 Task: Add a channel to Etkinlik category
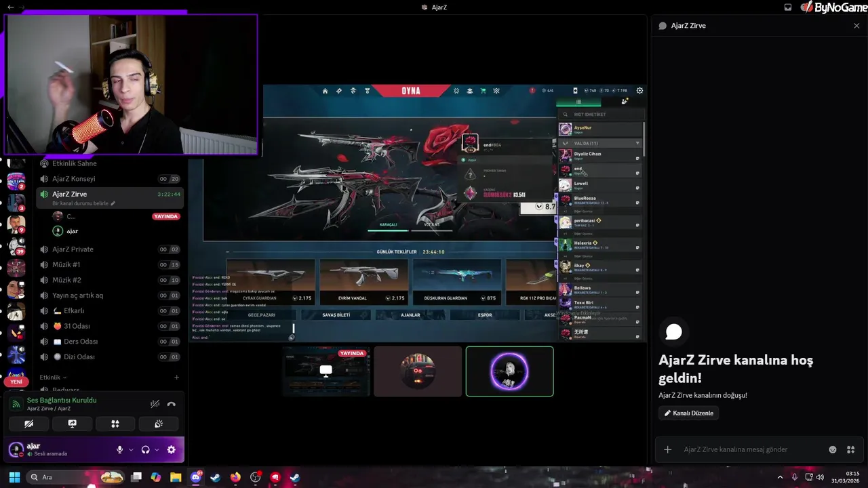coord(176,377)
